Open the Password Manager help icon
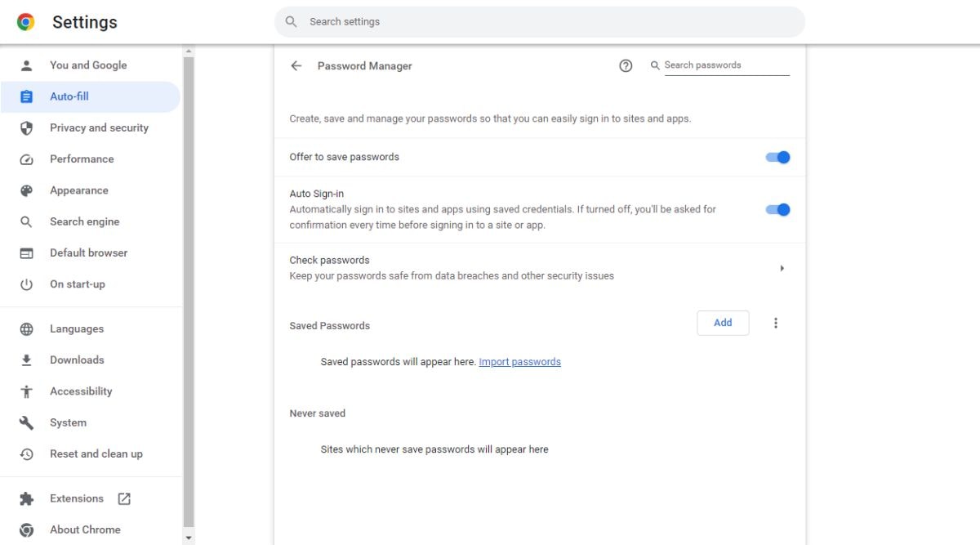The image size is (980, 545). coord(626,65)
